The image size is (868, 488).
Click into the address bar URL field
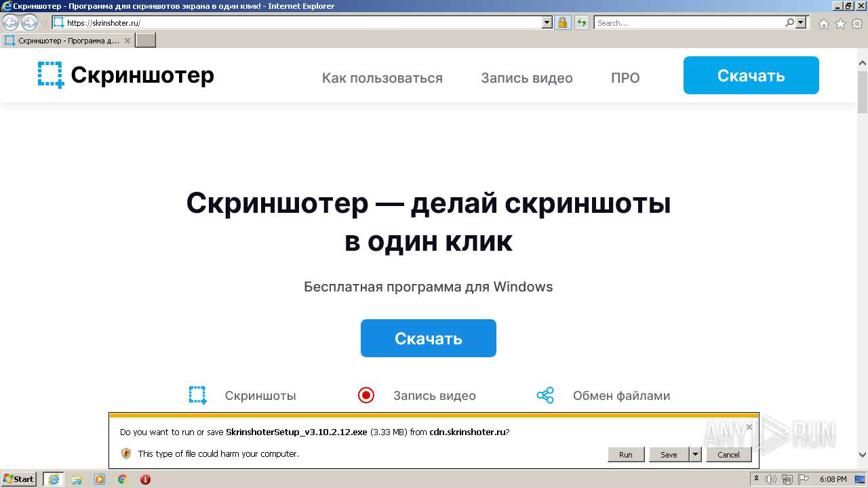click(x=304, y=22)
